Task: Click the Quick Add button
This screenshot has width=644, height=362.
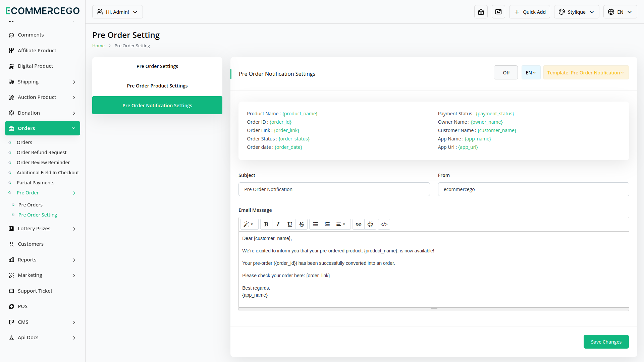Action: 530,12
